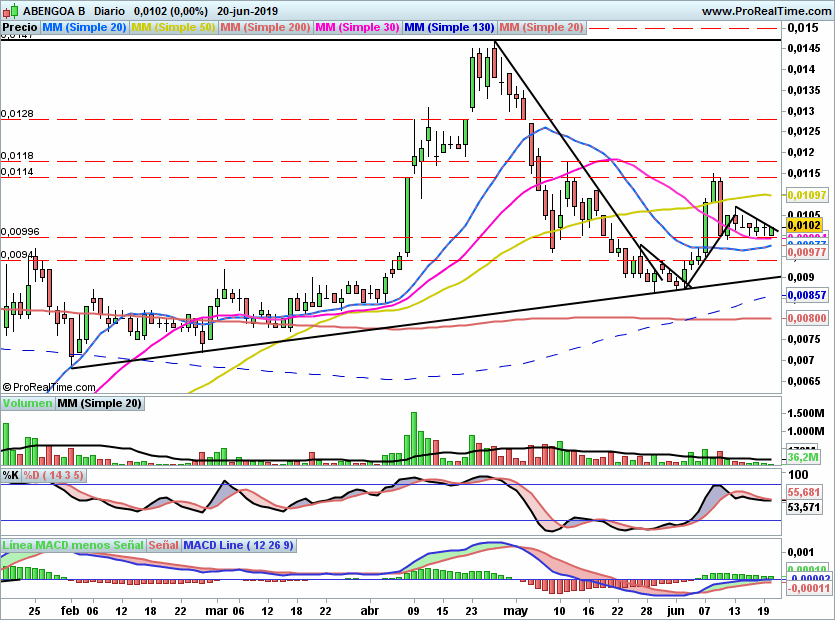Select the 20-jun-2019 date text
The height and width of the screenshot is (620, 835).
[248, 11]
